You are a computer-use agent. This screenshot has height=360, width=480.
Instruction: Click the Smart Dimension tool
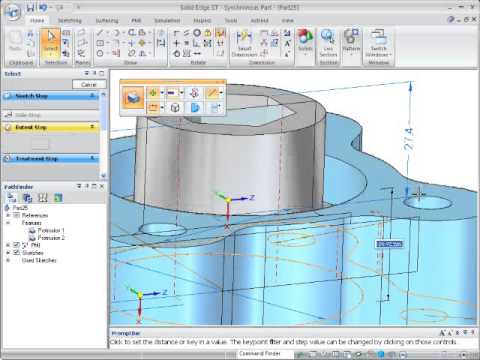click(244, 43)
